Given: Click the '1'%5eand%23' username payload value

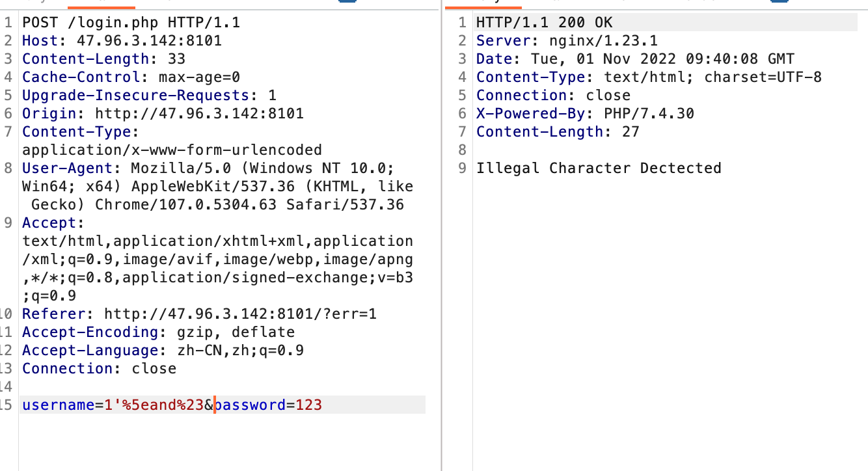Looking at the screenshot, I should pyautogui.click(x=154, y=405).
